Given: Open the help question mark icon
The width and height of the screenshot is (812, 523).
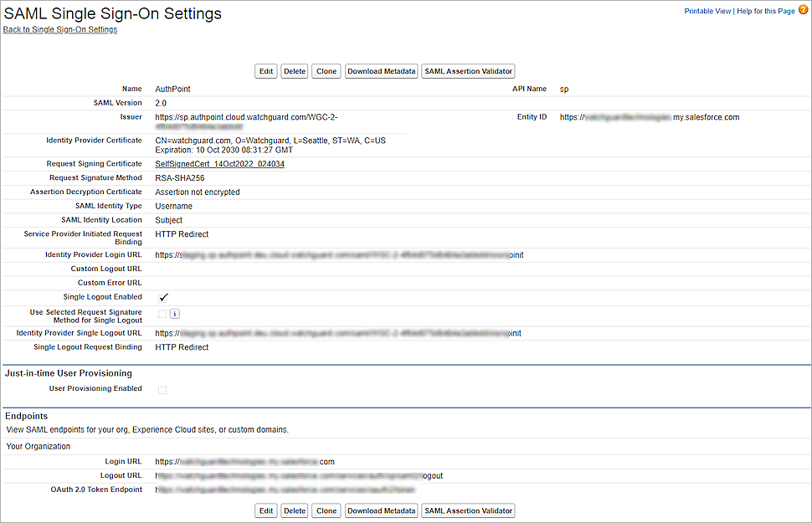Looking at the screenshot, I should (803, 10).
